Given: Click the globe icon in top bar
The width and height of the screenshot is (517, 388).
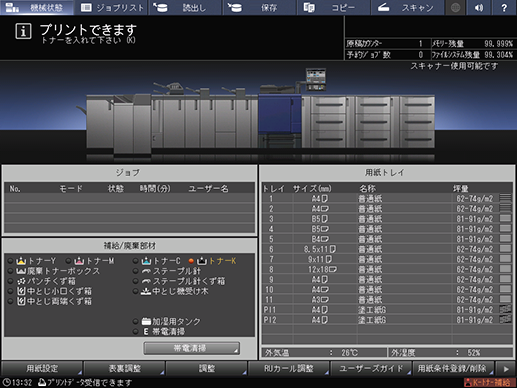Looking at the screenshot, I should point(455,7).
